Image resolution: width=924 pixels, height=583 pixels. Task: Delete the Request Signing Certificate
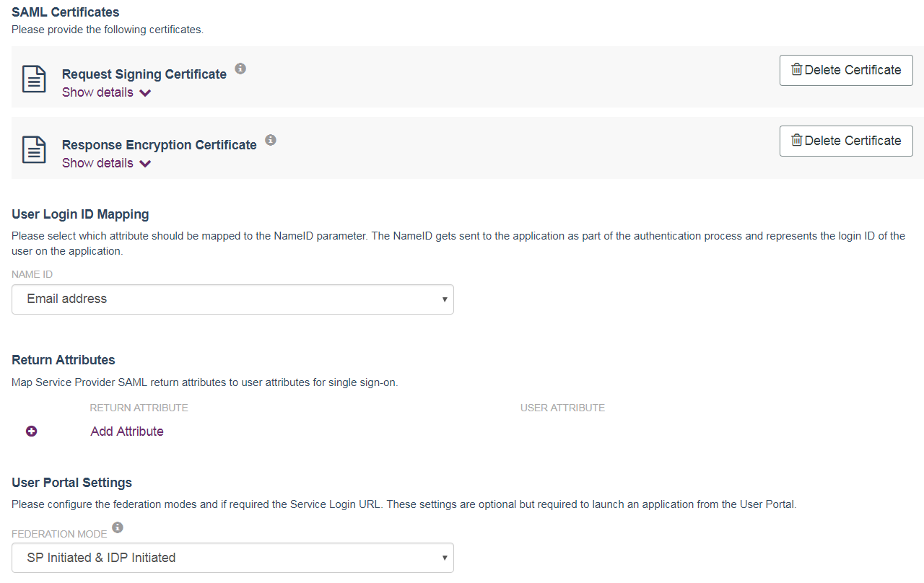point(846,70)
